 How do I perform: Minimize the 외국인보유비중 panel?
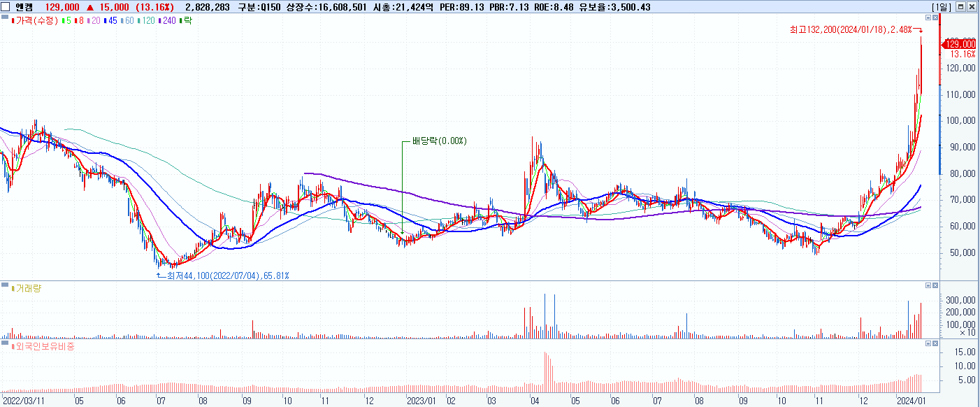click(928, 344)
